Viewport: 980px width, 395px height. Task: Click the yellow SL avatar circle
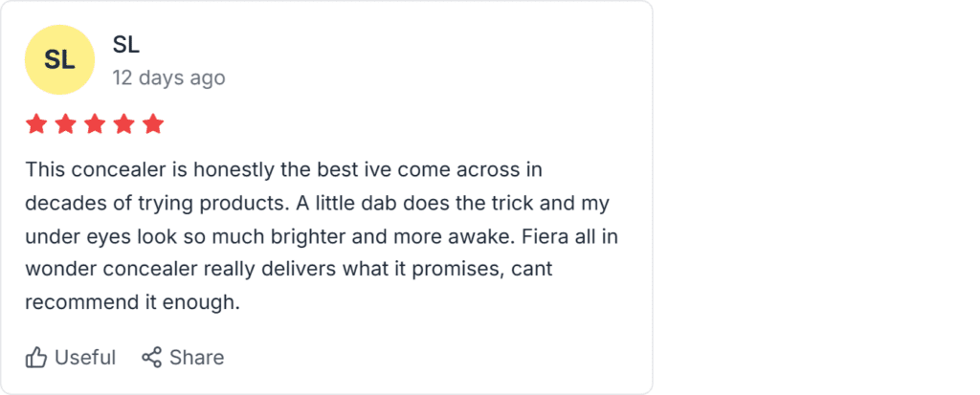59,59
